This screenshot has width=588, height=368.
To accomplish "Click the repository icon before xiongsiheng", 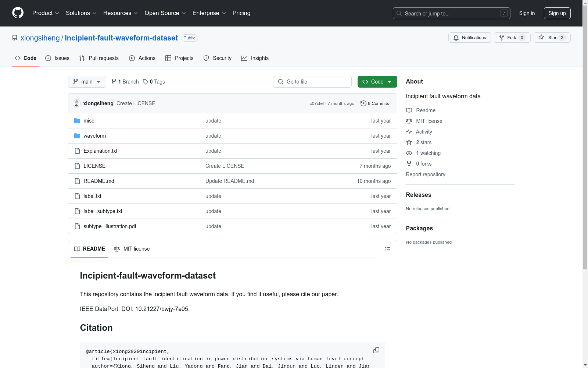I will (15, 38).
